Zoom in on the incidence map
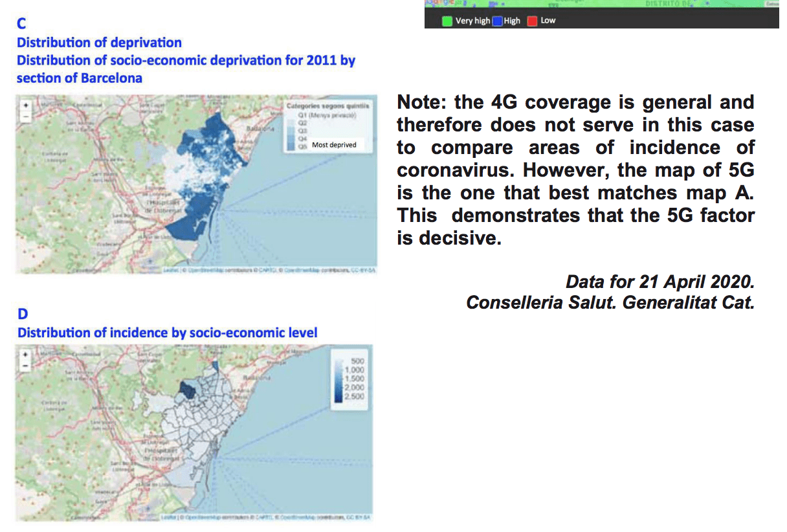 (25, 355)
